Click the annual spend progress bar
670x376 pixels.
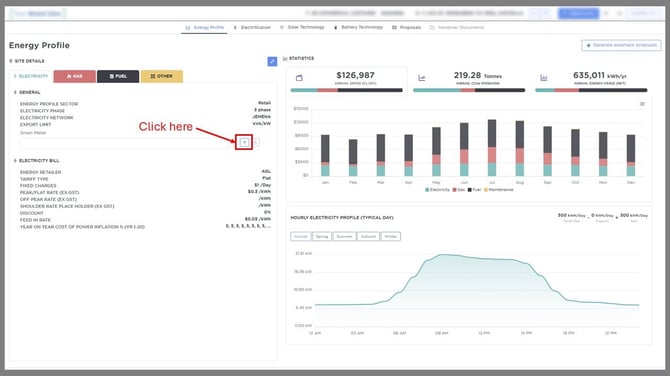pos(347,90)
